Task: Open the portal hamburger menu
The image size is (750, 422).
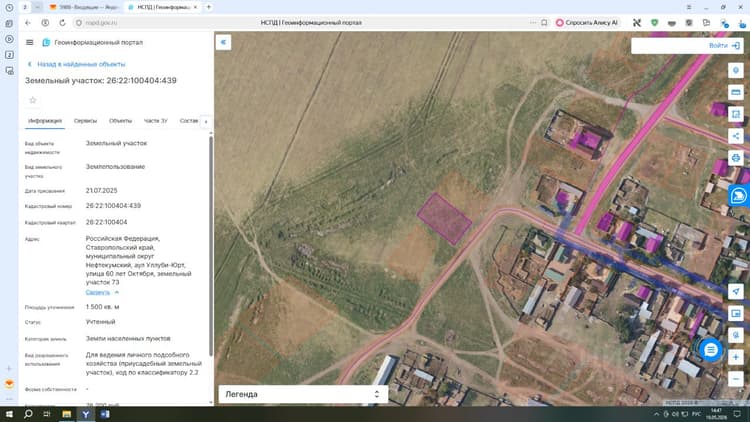Action: pyautogui.click(x=30, y=43)
